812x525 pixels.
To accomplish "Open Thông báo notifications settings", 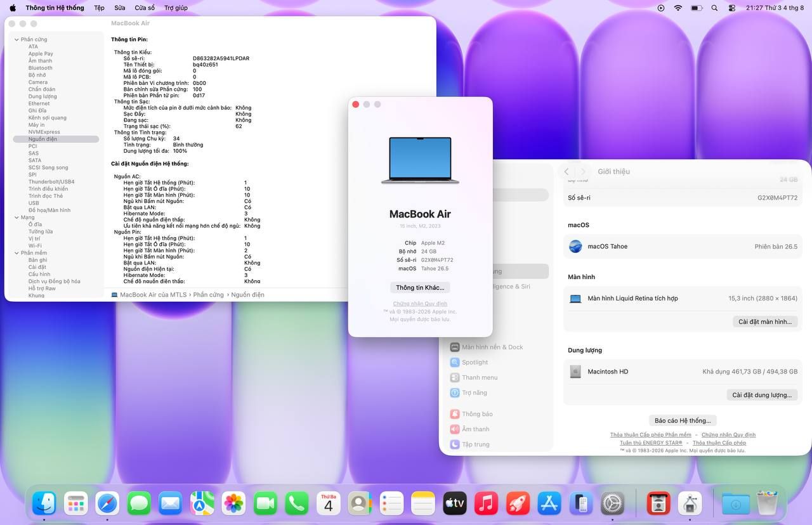I will click(x=471, y=414).
